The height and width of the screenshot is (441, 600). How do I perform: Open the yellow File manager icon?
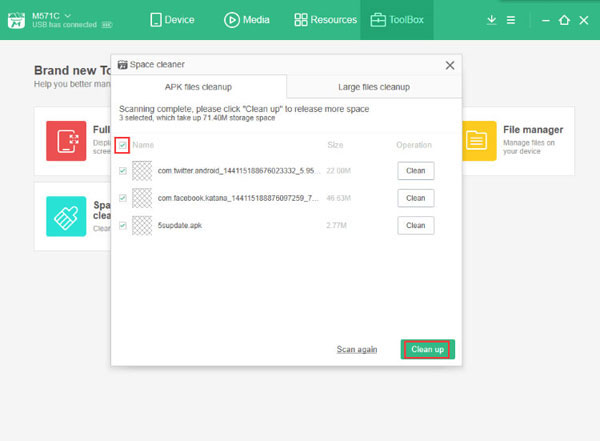(x=477, y=141)
